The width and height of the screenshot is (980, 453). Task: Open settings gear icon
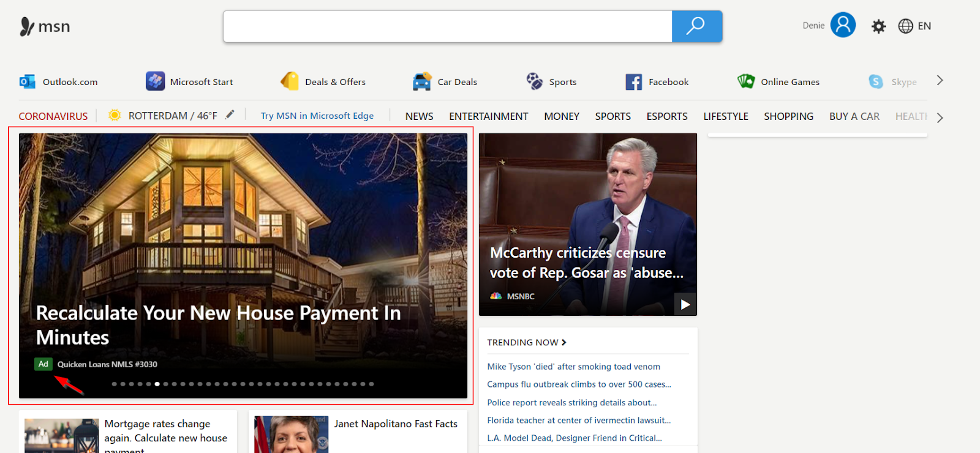878,26
